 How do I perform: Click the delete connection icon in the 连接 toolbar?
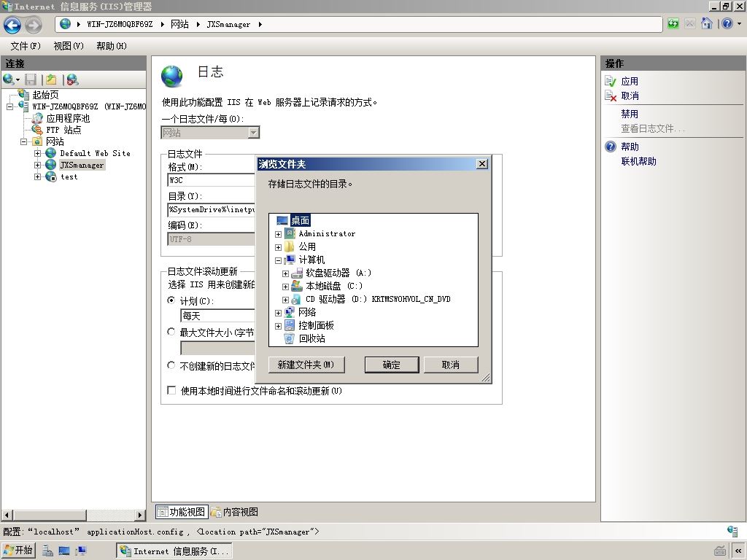(72, 79)
